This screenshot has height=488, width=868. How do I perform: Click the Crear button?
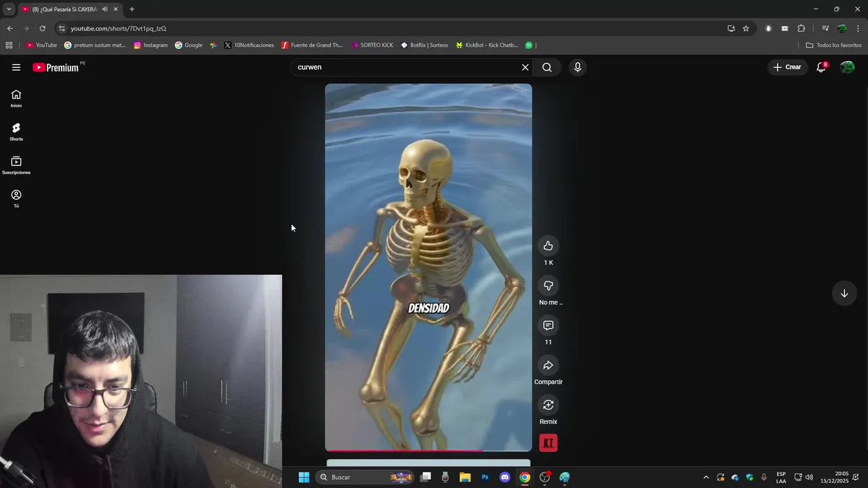click(787, 67)
